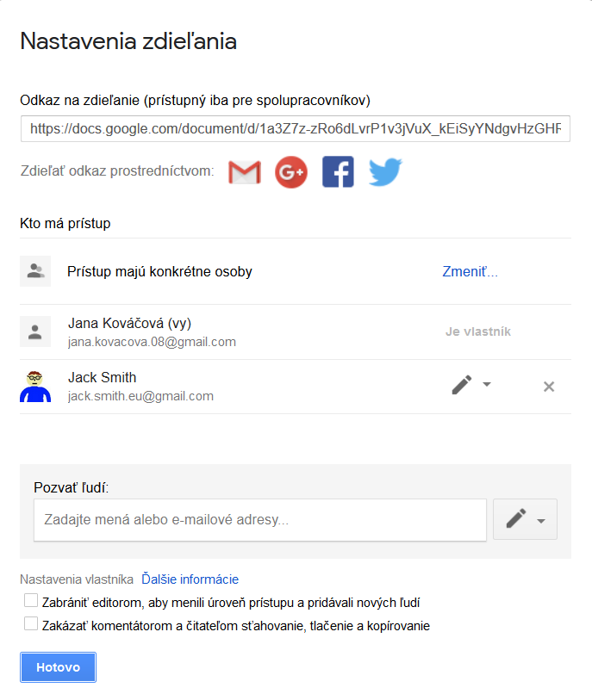
Task: Click Jack Smith's avatar picture
Action: [x=35, y=386]
